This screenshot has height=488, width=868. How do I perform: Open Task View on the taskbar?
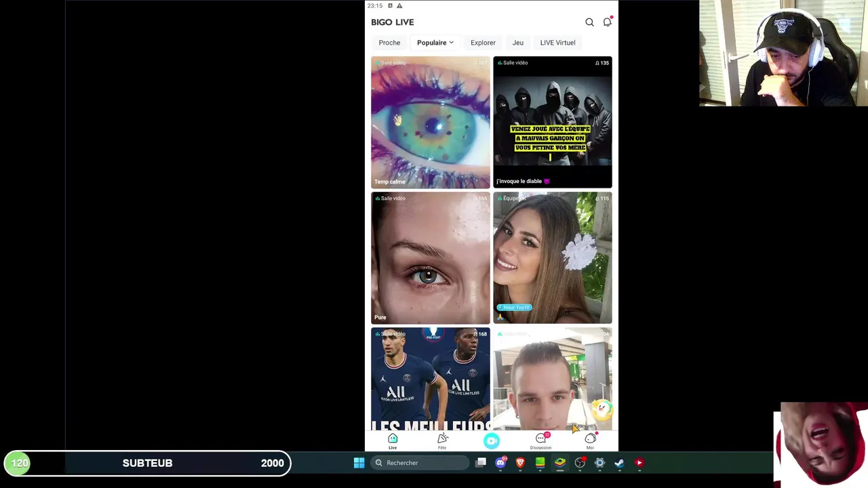[x=481, y=463]
